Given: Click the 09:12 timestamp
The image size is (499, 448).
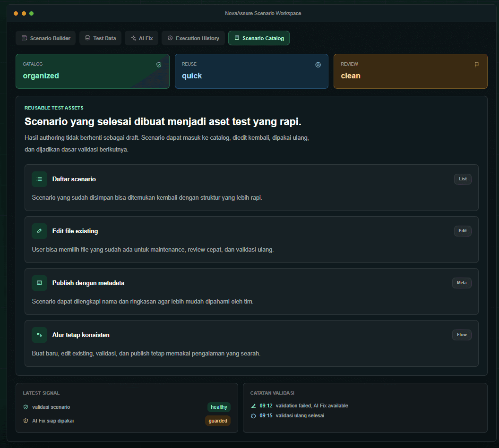Looking at the screenshot, I should (266, 406).
